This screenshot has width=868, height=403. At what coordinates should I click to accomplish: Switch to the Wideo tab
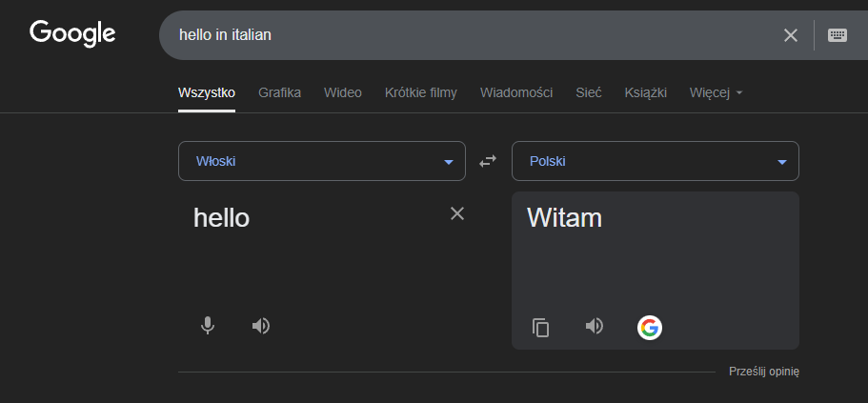coord(343,93)
